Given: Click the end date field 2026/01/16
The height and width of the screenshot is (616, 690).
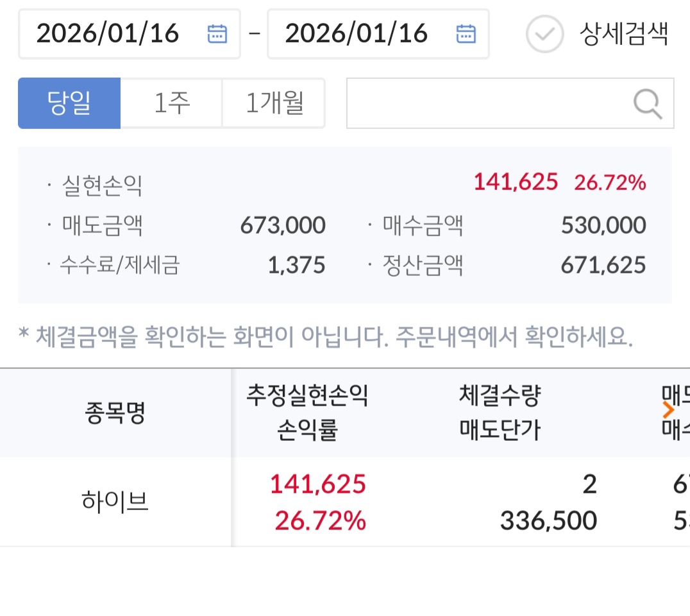Looking at the screenshot, I should pos(357,33).
